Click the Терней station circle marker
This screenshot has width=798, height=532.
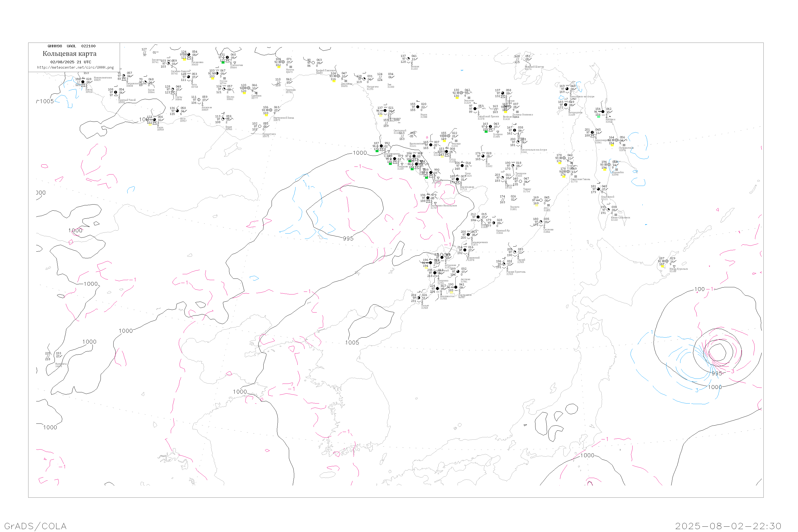[515, 252]
